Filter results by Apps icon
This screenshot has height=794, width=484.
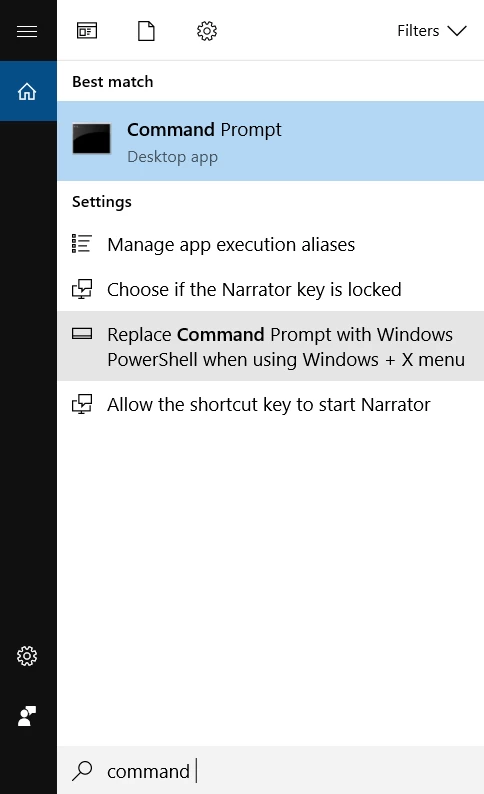(87, 31)
